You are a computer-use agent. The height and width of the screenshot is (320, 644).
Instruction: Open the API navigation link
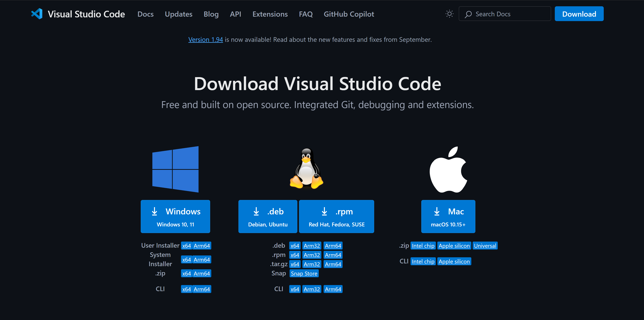click(235, 14)
